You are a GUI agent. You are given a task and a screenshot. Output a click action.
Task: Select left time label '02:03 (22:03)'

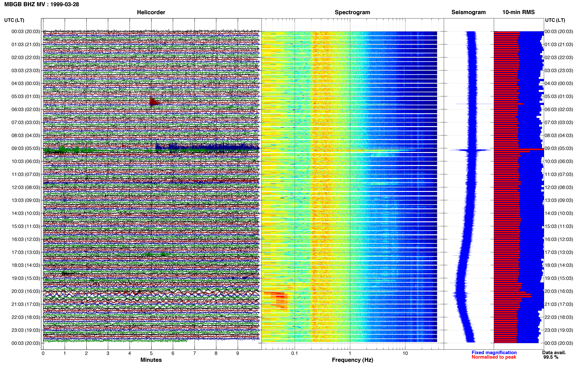click(x=26, y=57)
